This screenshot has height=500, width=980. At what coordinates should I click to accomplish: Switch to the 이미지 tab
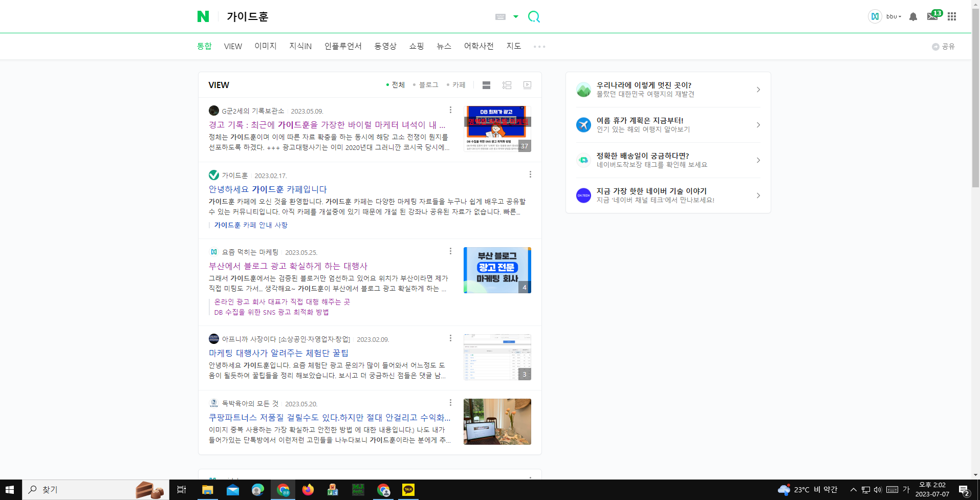pos(266,46)
